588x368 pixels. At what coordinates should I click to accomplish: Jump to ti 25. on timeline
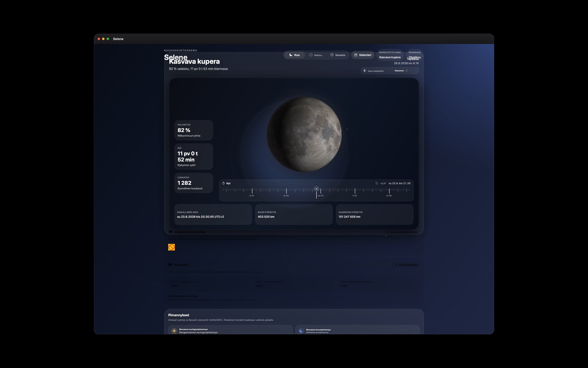tap(355, 195)
